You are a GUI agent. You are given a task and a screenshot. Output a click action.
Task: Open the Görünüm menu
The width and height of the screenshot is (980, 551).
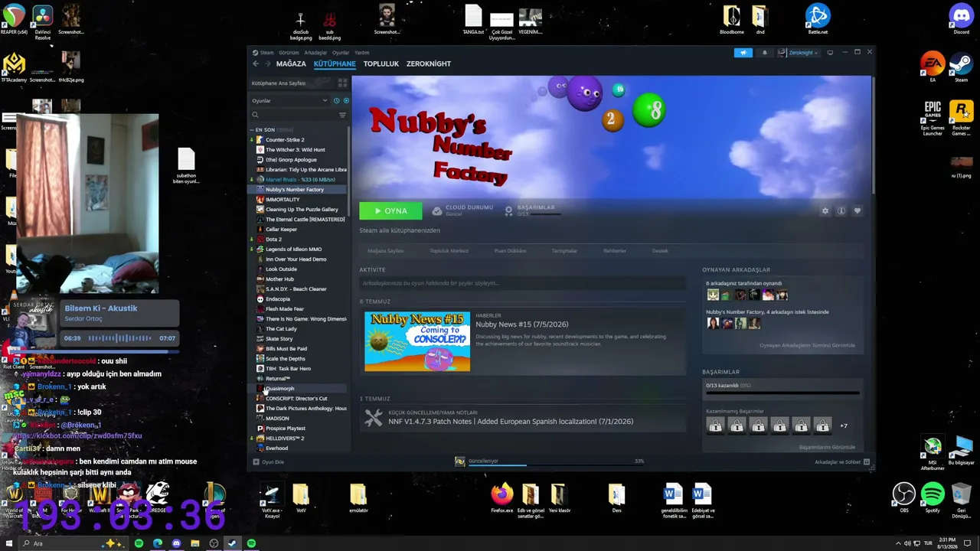(x=289, y=53)
